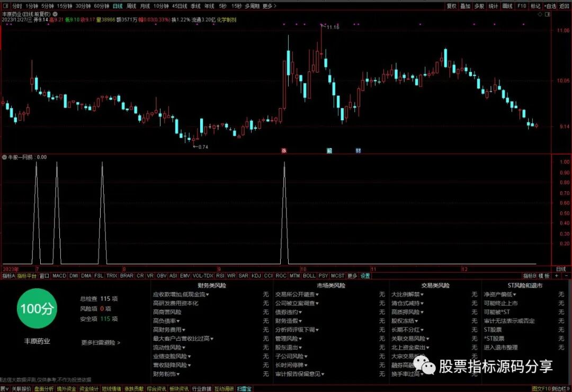
Task: Click the 叠加 overlay button
Action: click(x=465, y=6)
